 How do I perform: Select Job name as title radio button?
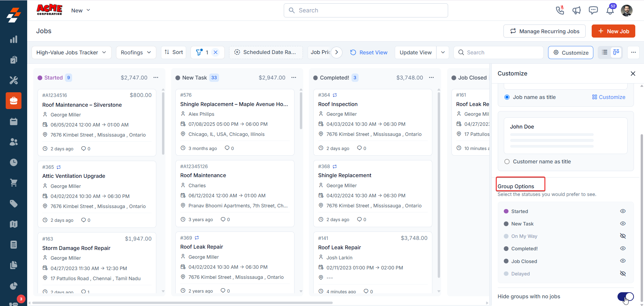click(x=507, y=97)
